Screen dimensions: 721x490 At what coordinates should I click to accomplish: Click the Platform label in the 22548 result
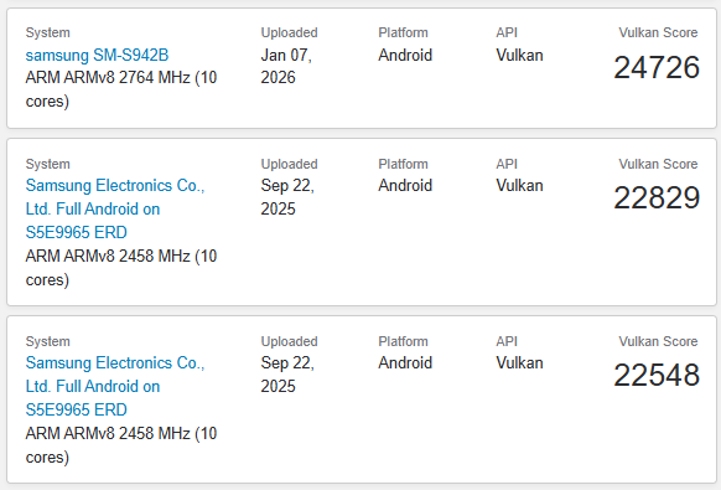click(x=403, y=341)
